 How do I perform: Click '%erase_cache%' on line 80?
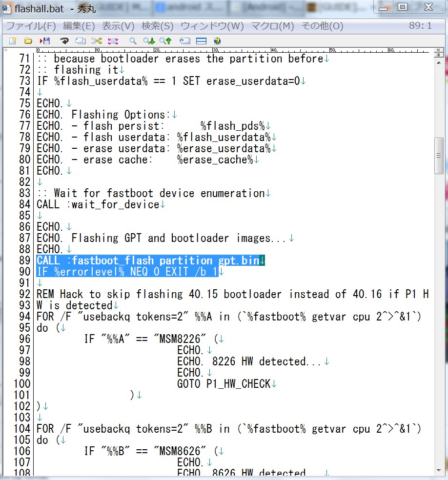tap(215, 160)
